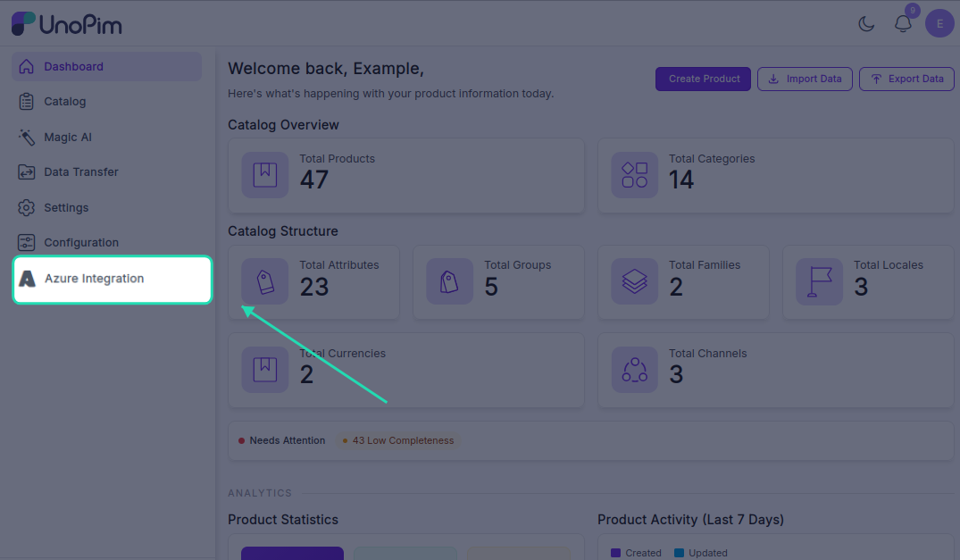Click the Data Transfer folder icon
Image resolution: width=960 pixels, height=560 pixels.
pyautogui.click(x=26, y=172)
